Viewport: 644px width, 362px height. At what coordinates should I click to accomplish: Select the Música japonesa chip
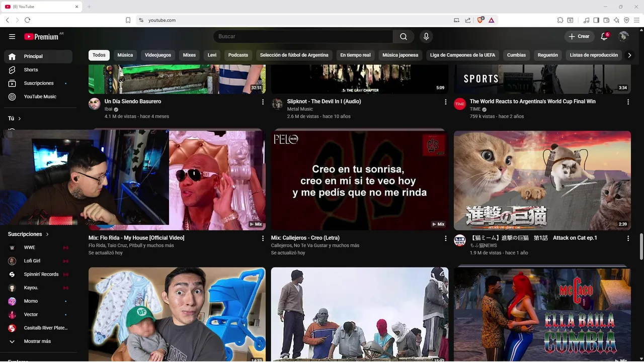click(x=400, y=55)
